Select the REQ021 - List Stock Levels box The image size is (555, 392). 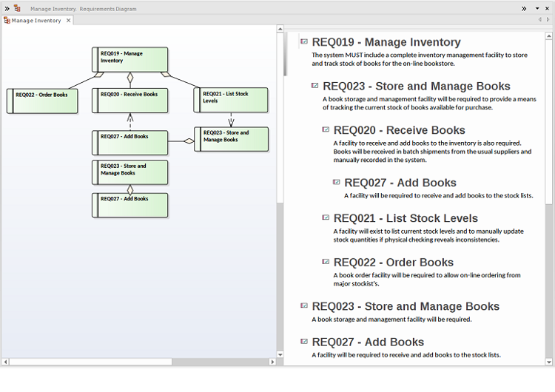point(231,100)
